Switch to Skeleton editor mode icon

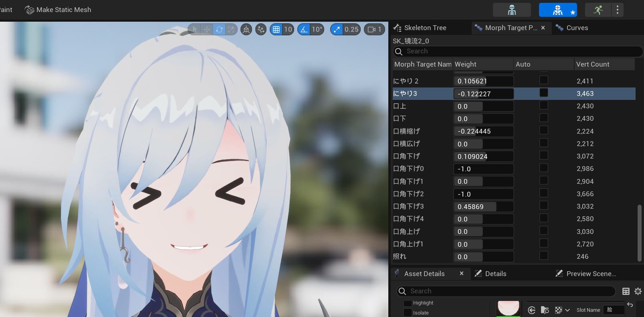pos(512,10)
